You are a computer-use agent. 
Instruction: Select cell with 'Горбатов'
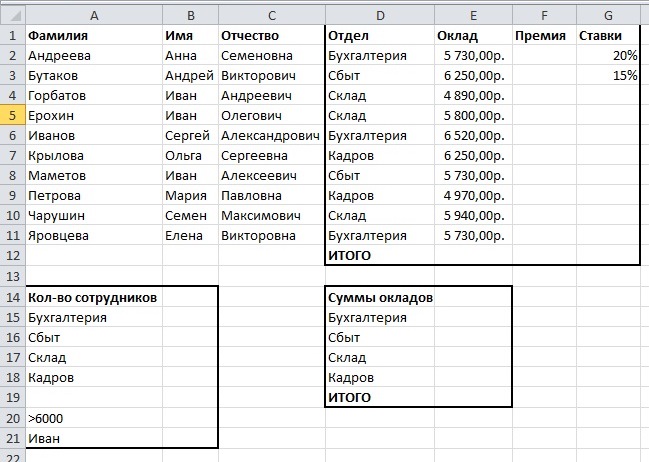coord(94,96)
